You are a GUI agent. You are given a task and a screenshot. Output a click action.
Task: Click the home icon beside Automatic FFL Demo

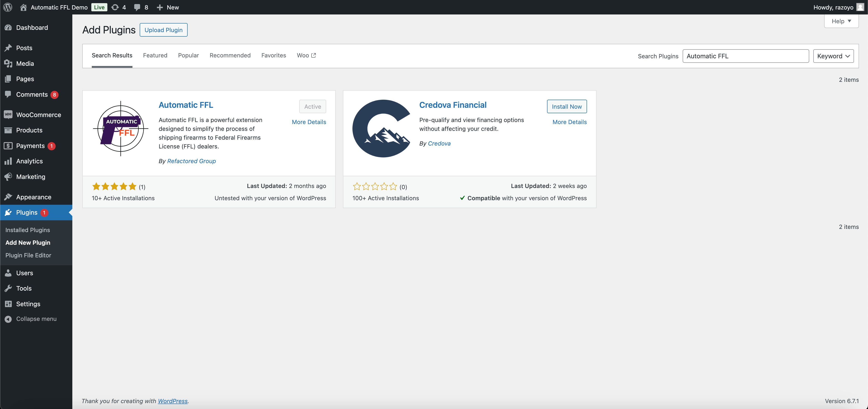tap(23, 7)
